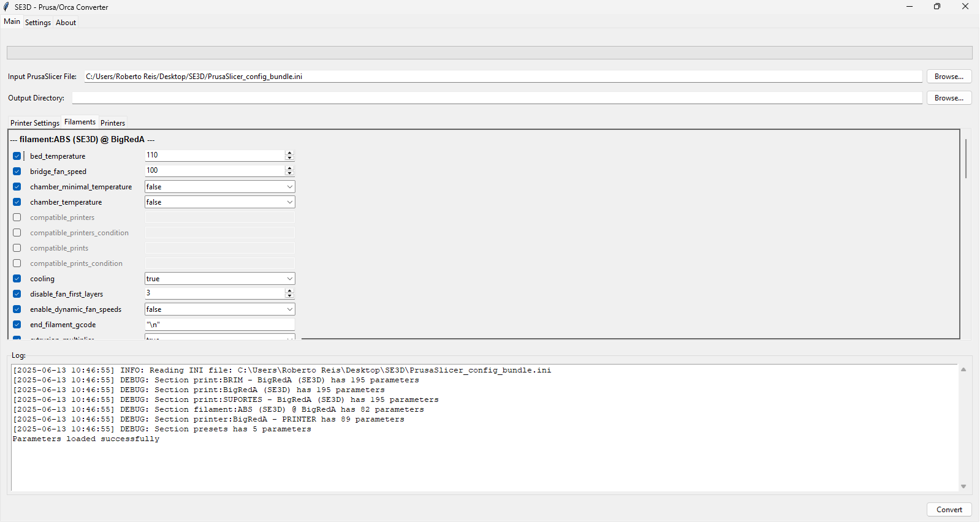The image size is (980, 522).
Task: Switch to the Settings tab
Action: click(x=38, y=23)
